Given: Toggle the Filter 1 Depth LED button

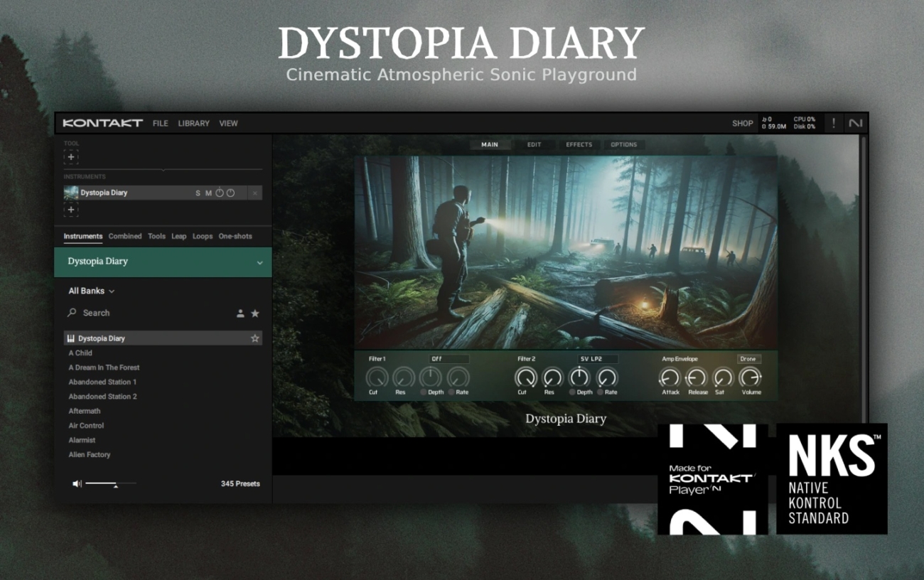Looking at the screenshot, I should 424,392.
